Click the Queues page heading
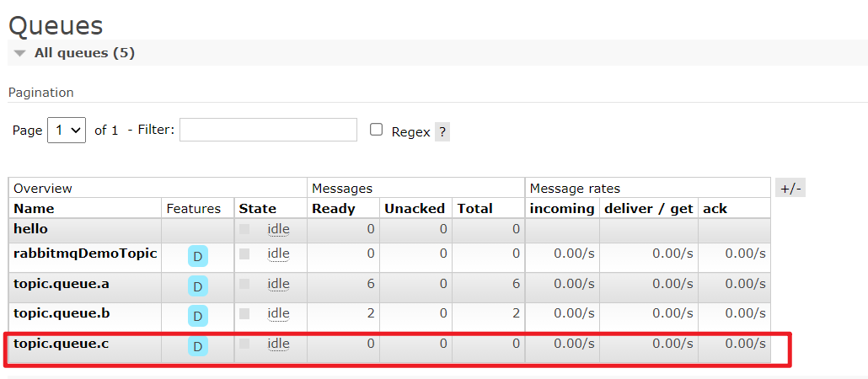Image resolution: width=868 pixels, height=379 pixels. pos(56,25)
